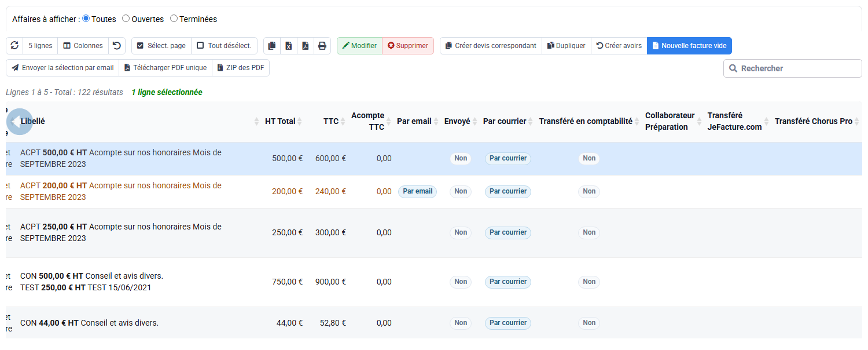
Task: Sort by Par email column arrows
Action: 436,122
